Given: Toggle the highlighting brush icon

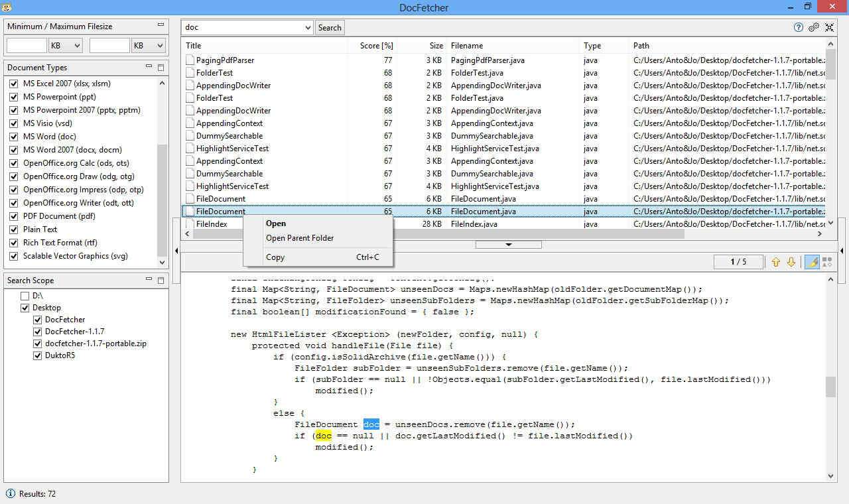Looking at the screenshot, I should point(812,262).
